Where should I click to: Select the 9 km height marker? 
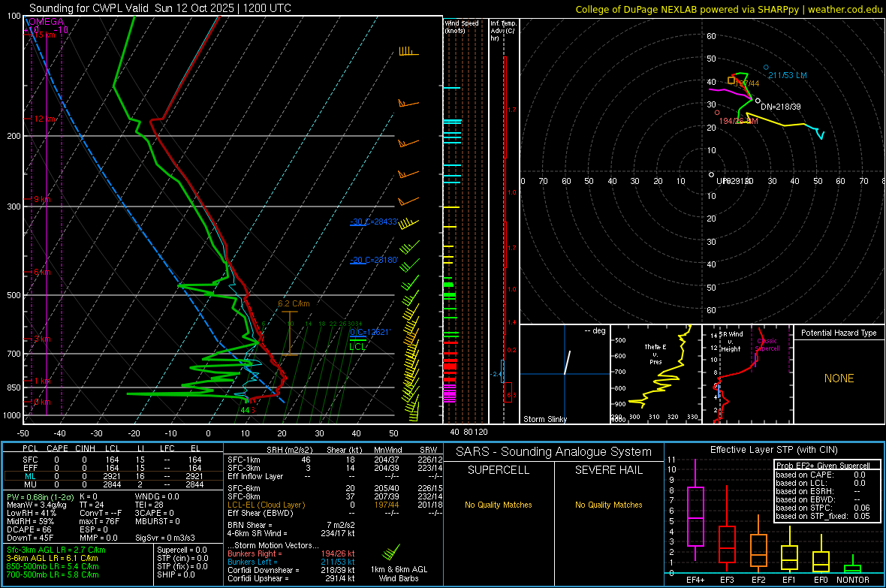42,199
